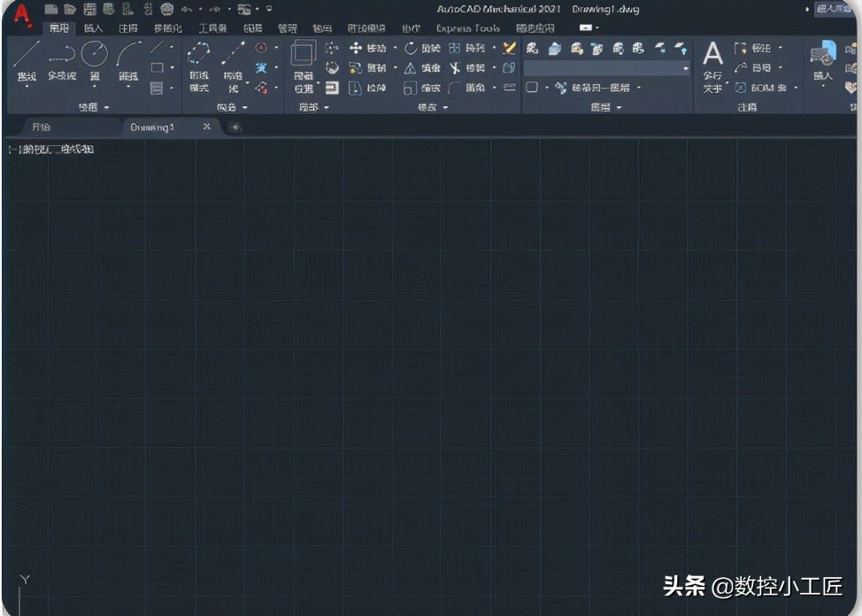
Task: Select the Fillet tool
Action: 467,88
